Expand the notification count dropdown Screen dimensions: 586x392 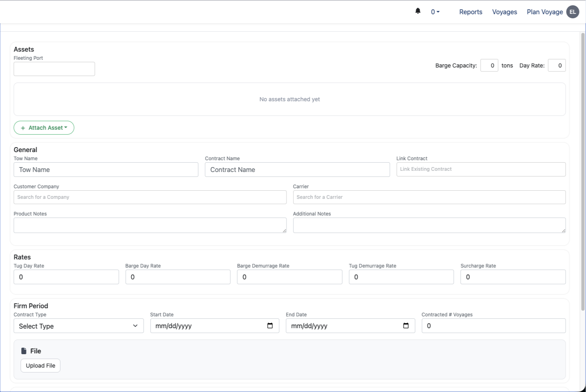tap(435, 12)
